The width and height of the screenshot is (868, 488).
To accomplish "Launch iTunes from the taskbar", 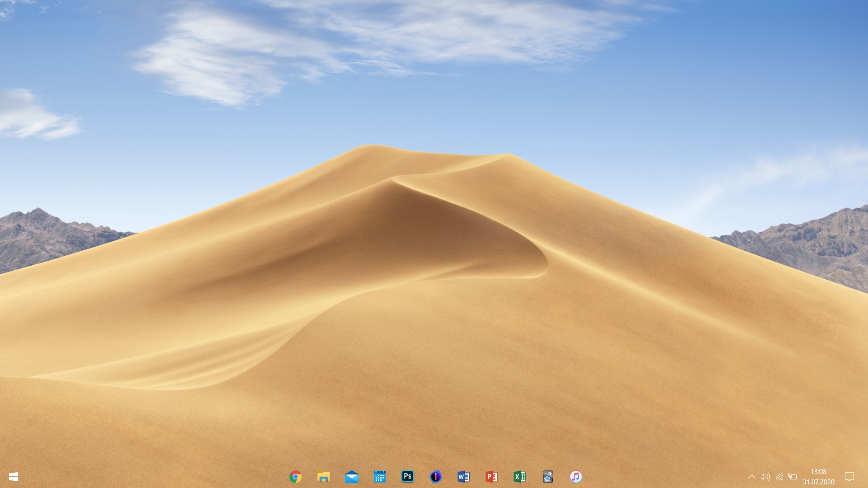I will (576, 477).
